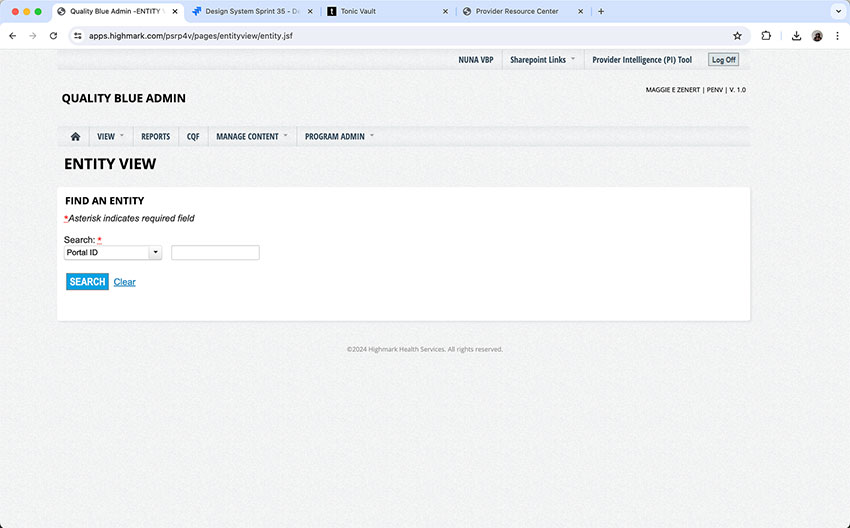This screenshot has width=850, height=528.
Task: Expand the VIEW navigation menu
Action: pyautogui.click(x=110, y=136)
